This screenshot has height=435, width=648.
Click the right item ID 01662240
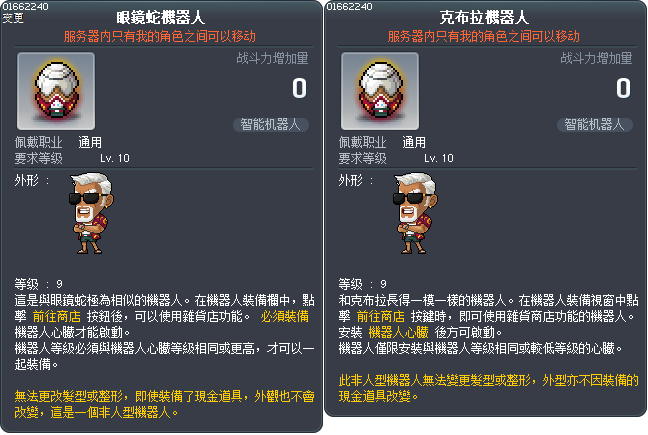click(350, 7)
